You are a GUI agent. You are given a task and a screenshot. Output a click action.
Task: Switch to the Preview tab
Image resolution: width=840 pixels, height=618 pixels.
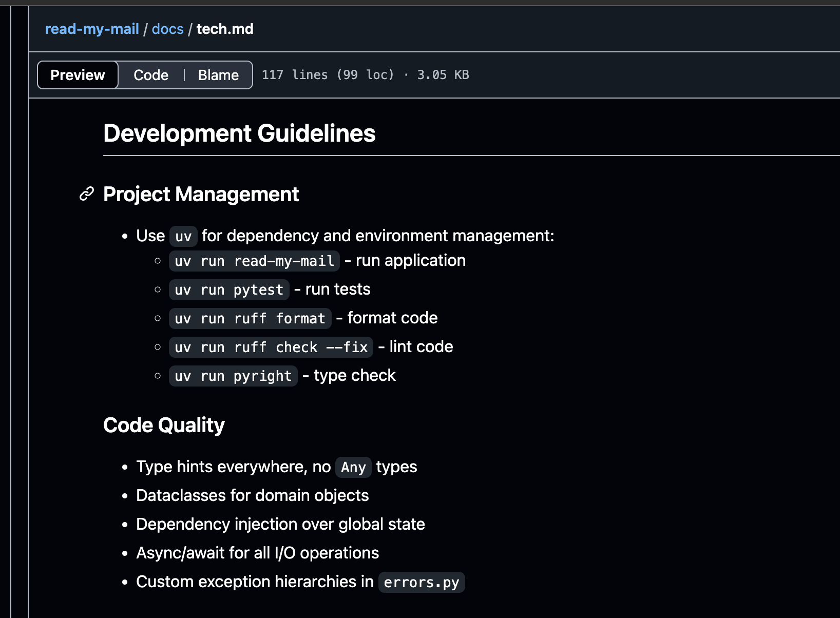point(78,75)
